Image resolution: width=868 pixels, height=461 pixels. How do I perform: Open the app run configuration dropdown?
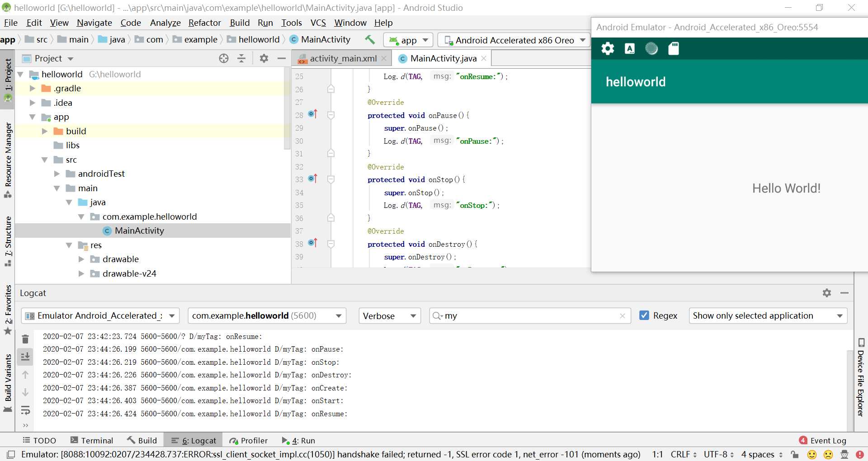[x=408, y=40]
